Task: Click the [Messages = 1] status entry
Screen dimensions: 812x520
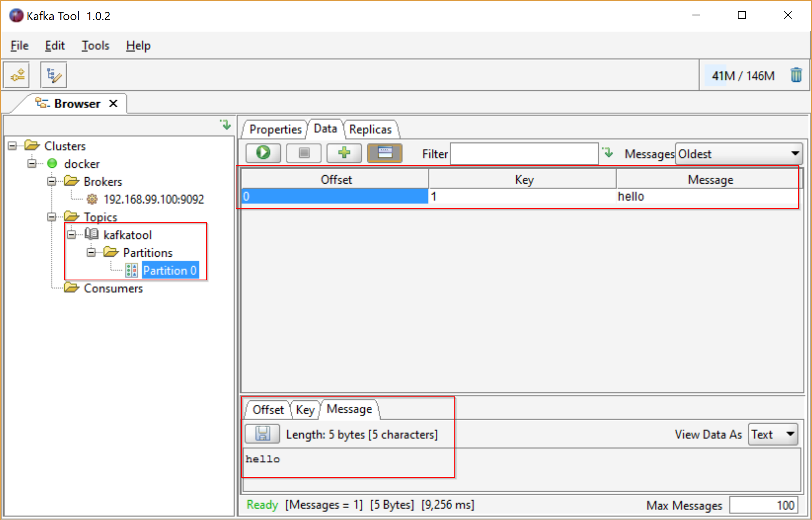Action: tap(324, 505)
